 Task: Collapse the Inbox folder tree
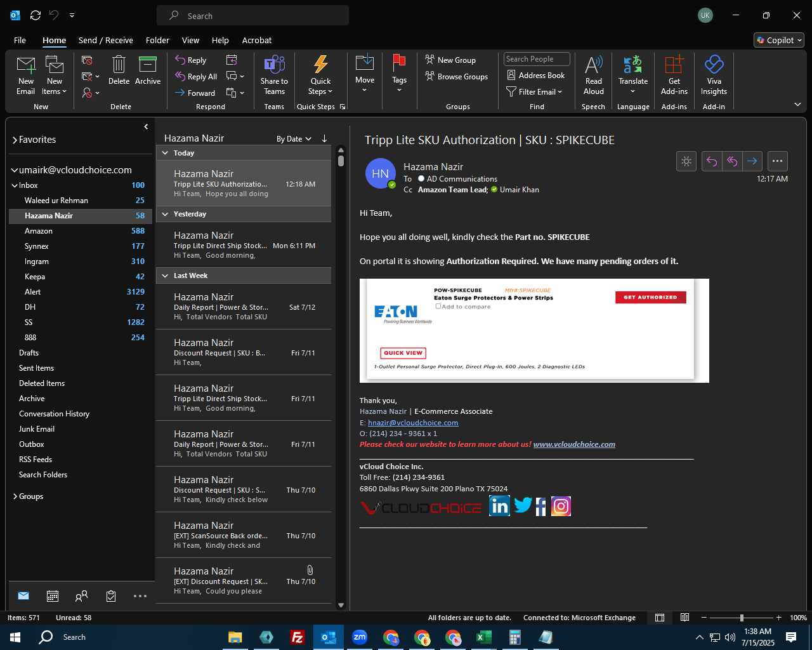pyautogui.click(x=14, y=185)
